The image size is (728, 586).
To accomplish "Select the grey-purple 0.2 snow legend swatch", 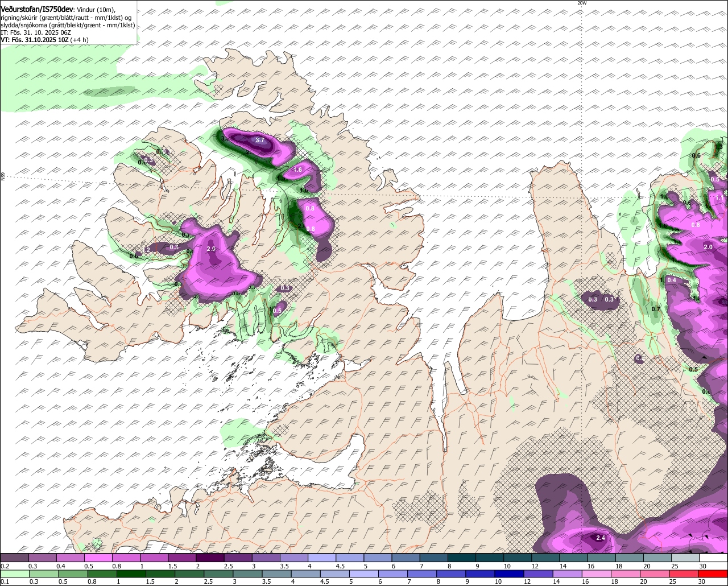I will [14, 558].
